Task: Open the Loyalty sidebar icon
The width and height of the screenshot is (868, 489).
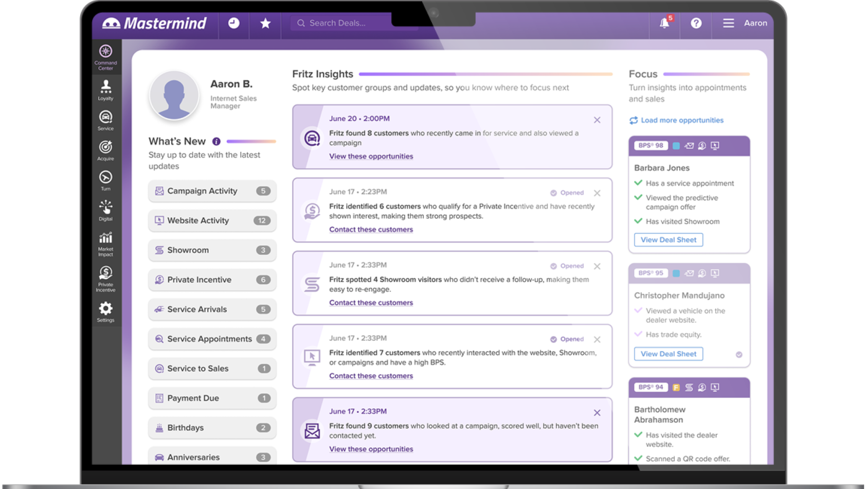Action: point(105,90)
